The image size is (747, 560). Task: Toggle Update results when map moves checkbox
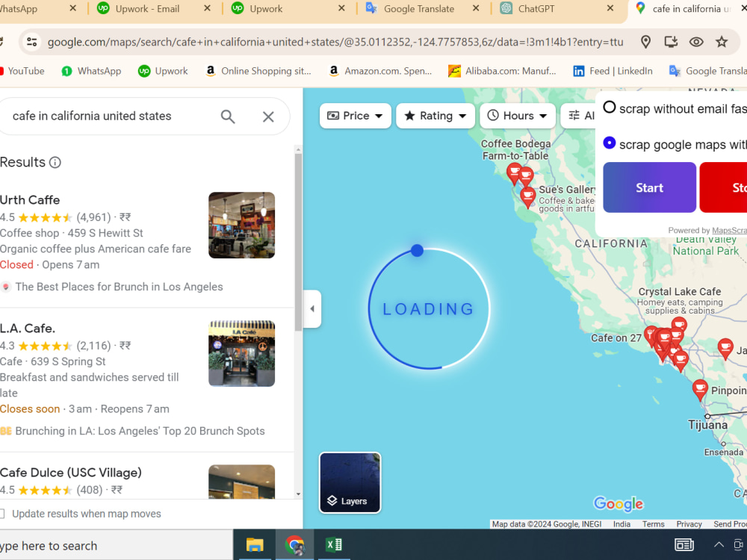point(2,514)
